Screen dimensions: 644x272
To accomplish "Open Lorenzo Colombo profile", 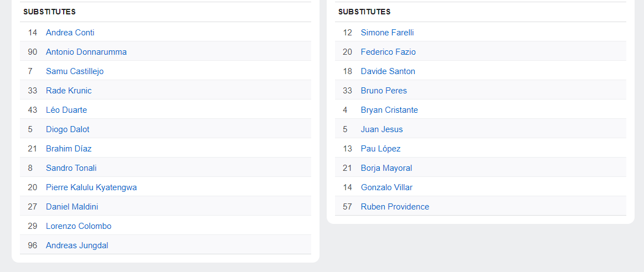I will 78,226.
